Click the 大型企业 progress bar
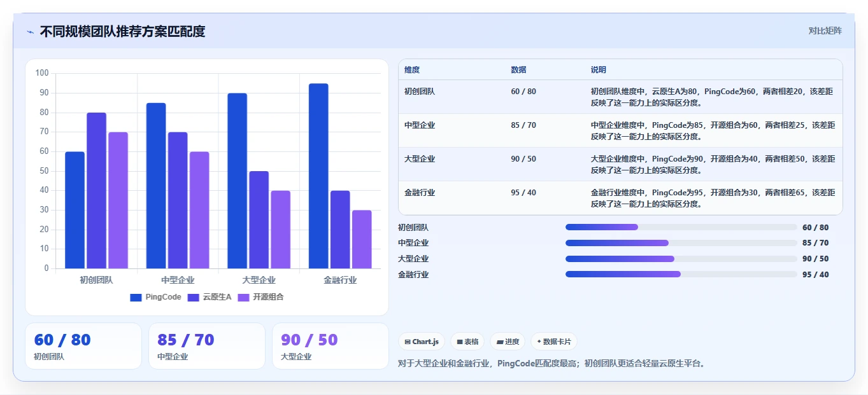 (681, 259)
